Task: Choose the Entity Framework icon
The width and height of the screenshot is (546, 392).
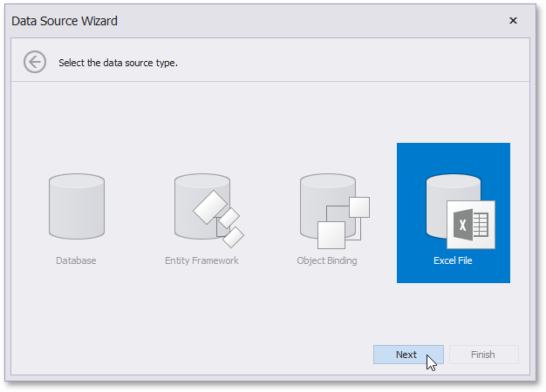Action: click(201, 206)
